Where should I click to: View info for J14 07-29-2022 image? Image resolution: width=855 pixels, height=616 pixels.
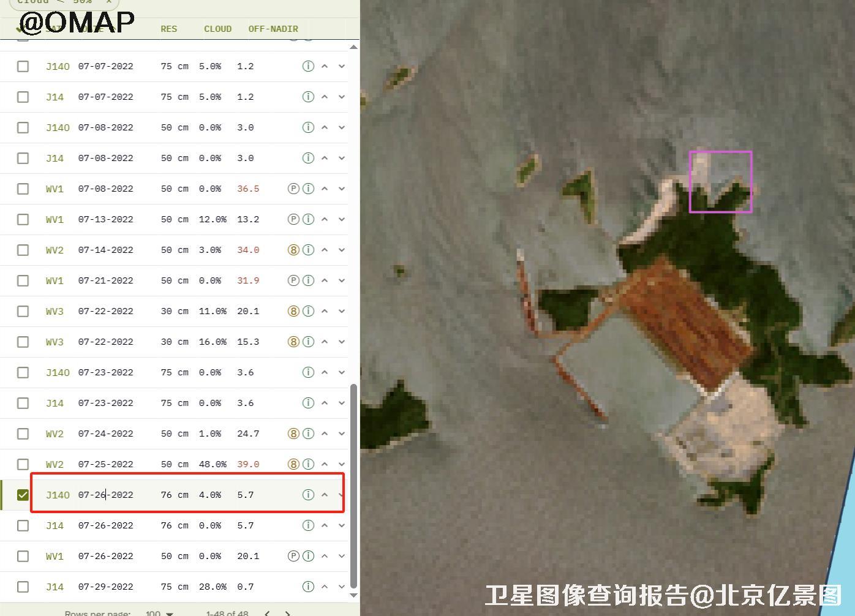[x=308, y=587]
